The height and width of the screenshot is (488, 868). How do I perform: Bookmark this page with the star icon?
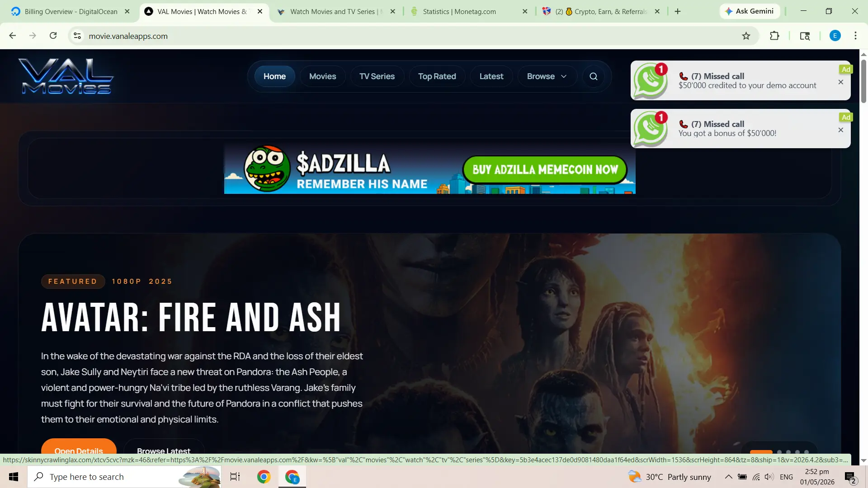click(746, 36)
